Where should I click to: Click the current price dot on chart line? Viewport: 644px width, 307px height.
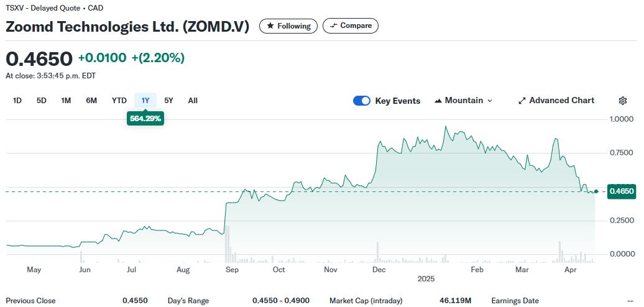596,191
